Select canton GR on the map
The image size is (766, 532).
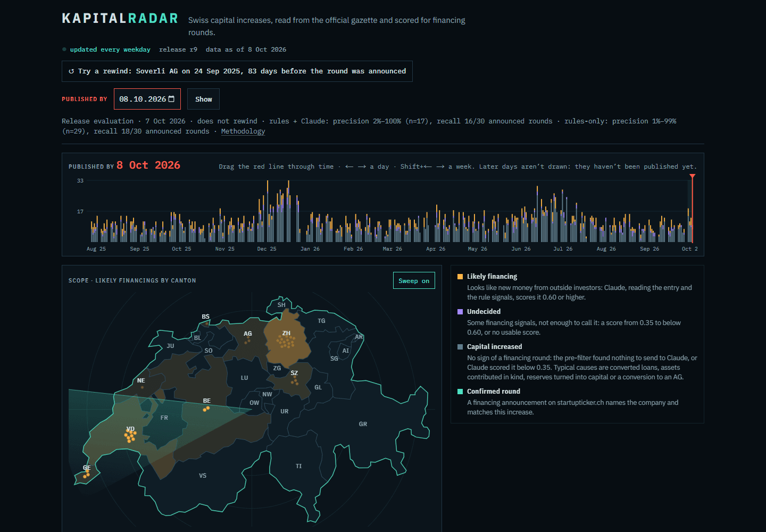[363, 424]
